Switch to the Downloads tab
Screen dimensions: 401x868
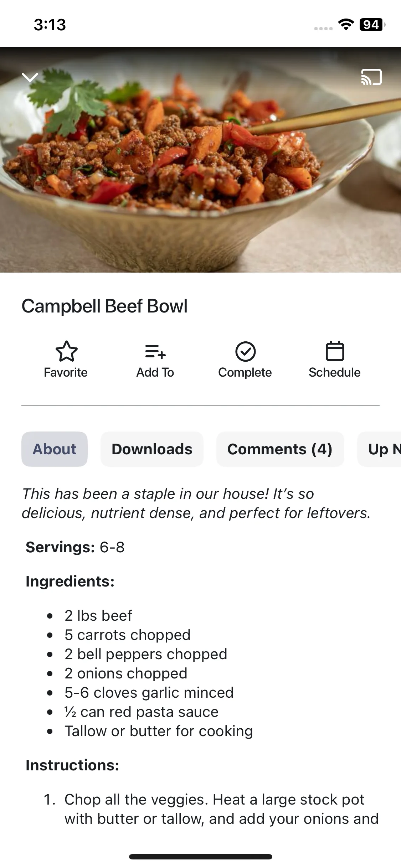152,449
